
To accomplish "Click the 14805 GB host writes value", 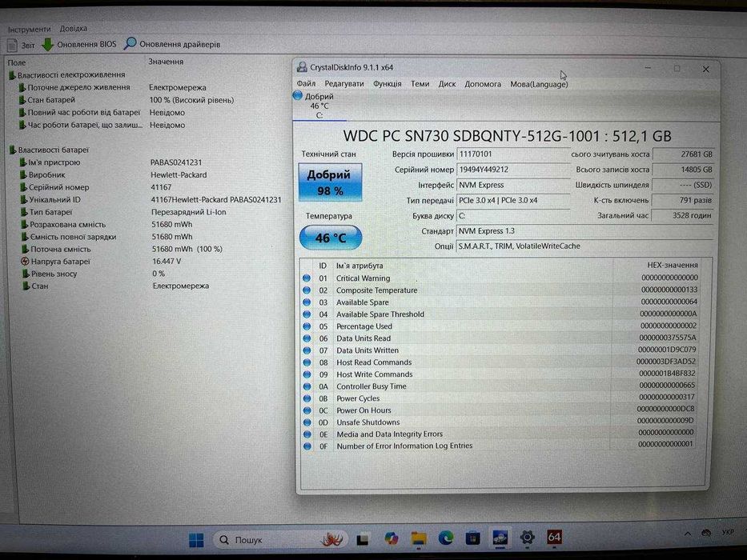I will (x=683, y=170).
